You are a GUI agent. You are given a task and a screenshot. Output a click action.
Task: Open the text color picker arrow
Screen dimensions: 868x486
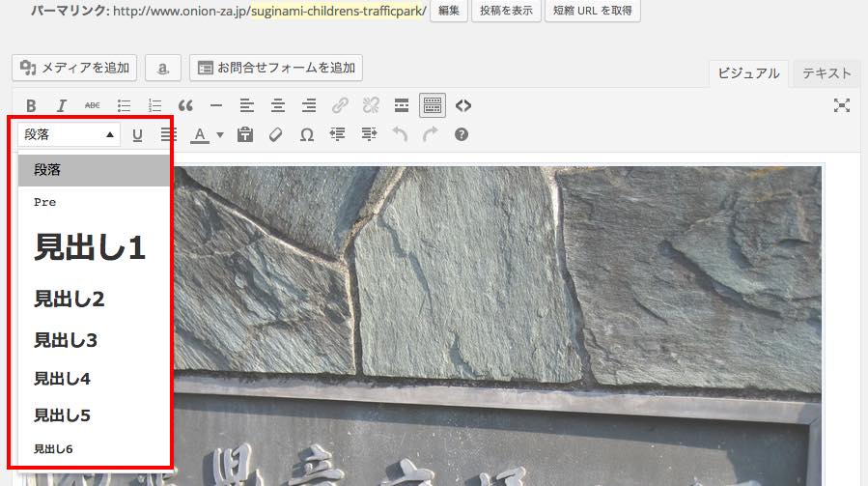tap(220, 134)
